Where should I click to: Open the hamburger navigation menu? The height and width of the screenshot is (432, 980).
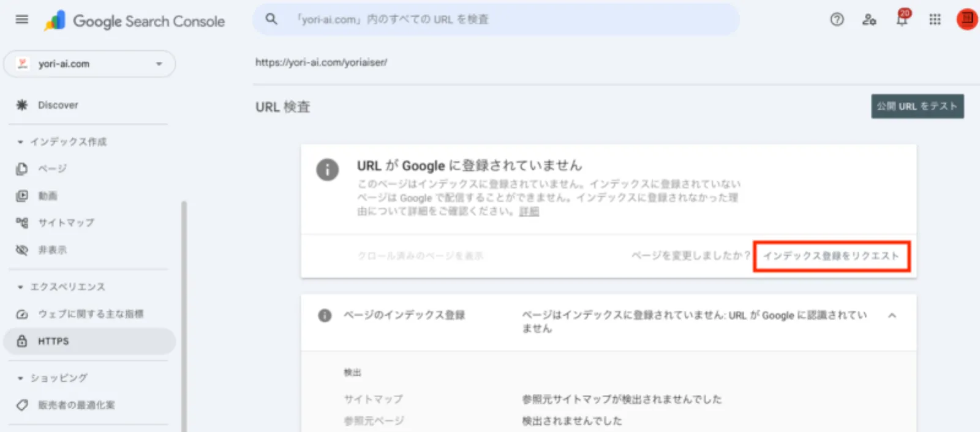pyautogui.click(x=22, y=20)
